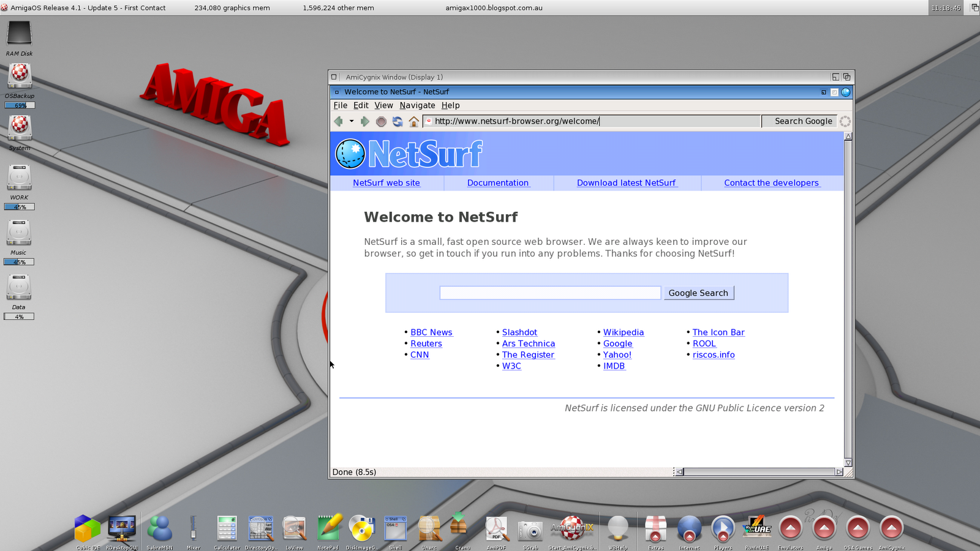
Task: Visit The Register link
Action: click(x=528, y=354)
